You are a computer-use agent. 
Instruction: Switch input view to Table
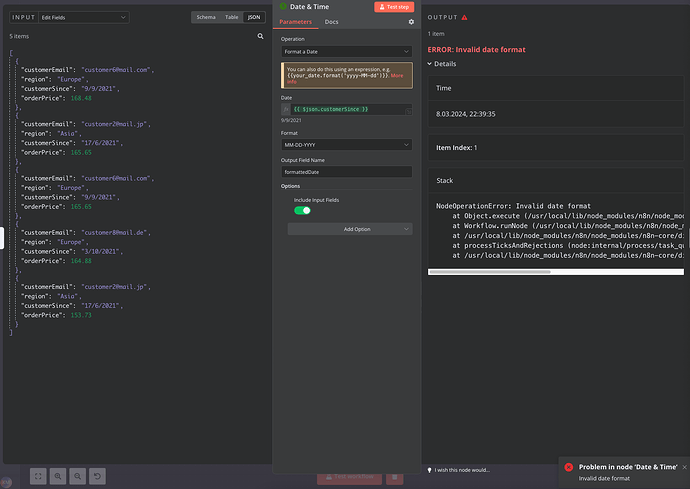[x=231, y=17]
